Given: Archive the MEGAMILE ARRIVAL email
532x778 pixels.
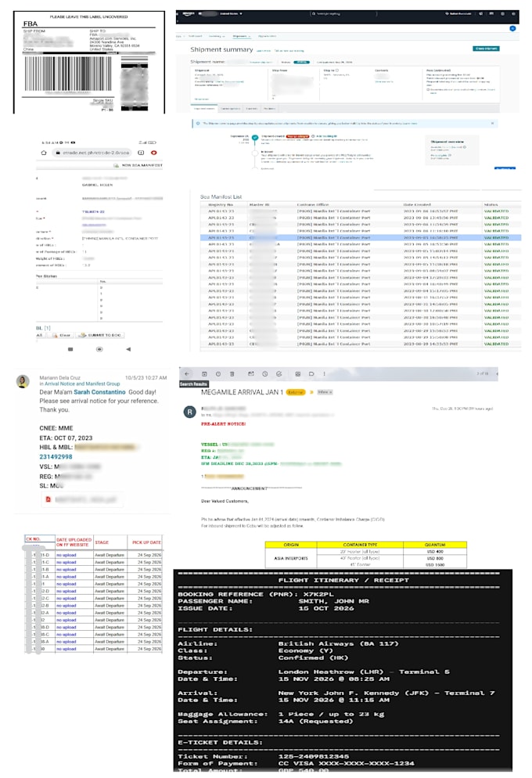Looking at the screenshot, I should pos(203,373).
